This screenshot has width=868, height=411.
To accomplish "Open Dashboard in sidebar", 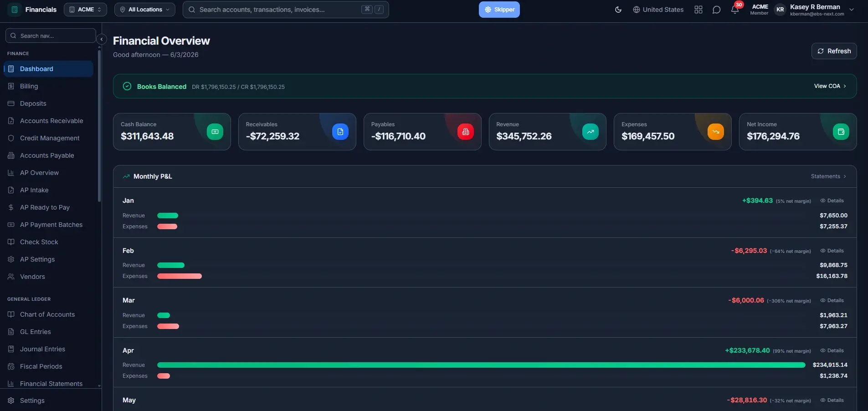I will (49, 69).
